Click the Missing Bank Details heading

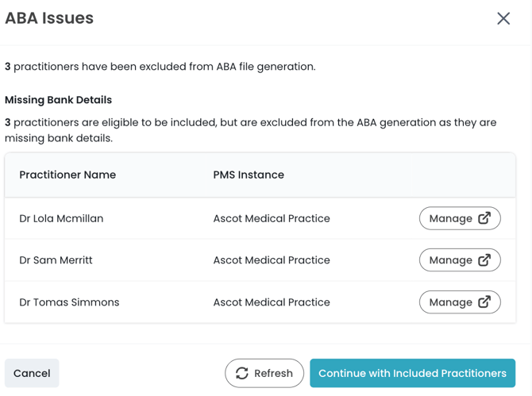(x=58, y=100)
